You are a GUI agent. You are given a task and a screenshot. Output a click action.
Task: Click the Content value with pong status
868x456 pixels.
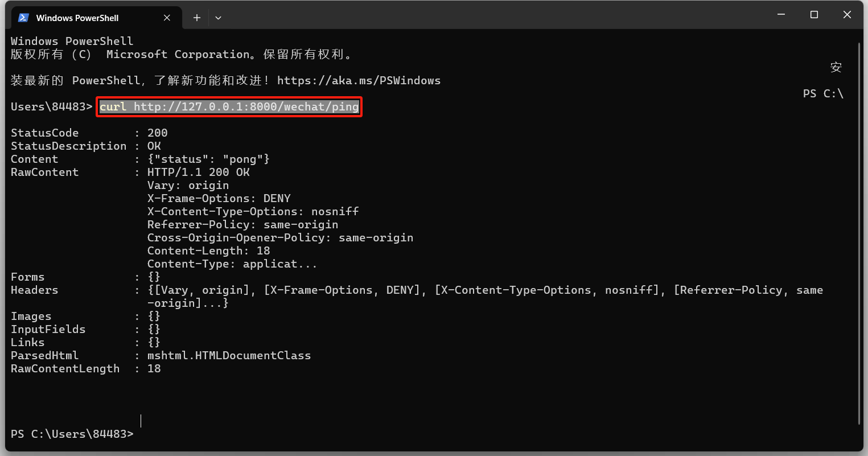pyautogui.click(x=208, y=159)
